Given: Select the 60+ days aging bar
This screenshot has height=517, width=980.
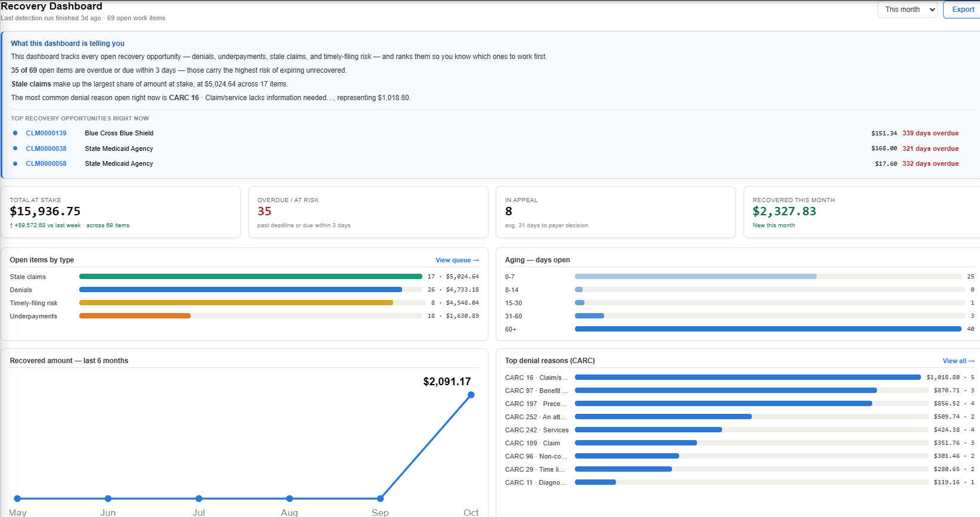Looking at the screenshot, I should point(768,329).
